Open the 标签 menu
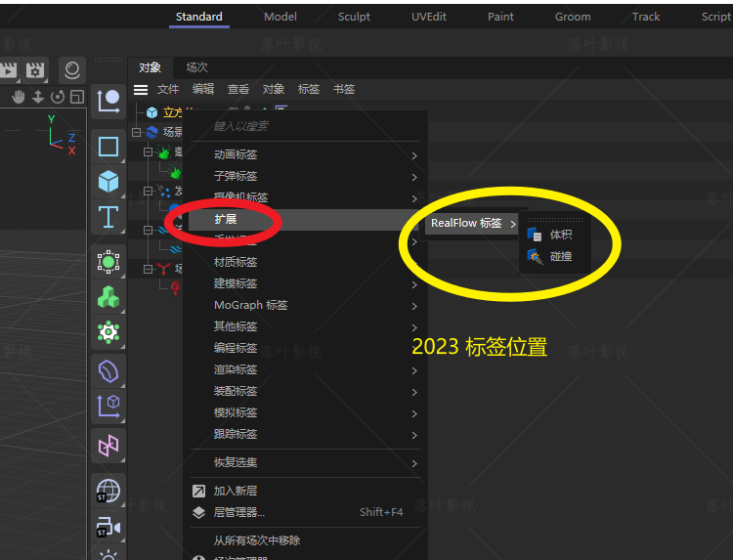The height and width of the screenshot is (560, 733). pos(309,89)
